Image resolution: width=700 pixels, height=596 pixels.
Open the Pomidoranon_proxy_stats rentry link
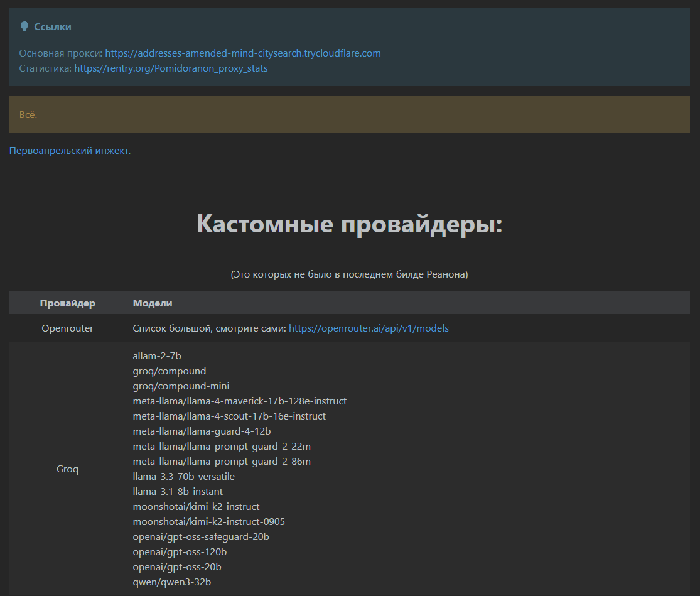tap(171, 68)
